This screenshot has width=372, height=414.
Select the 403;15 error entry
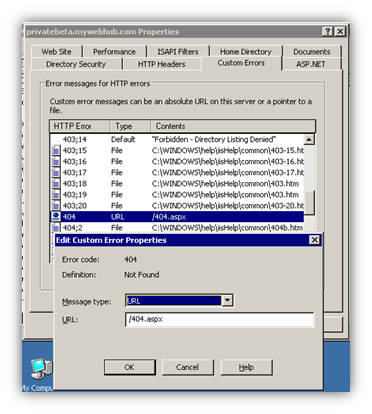coord(177,150)
